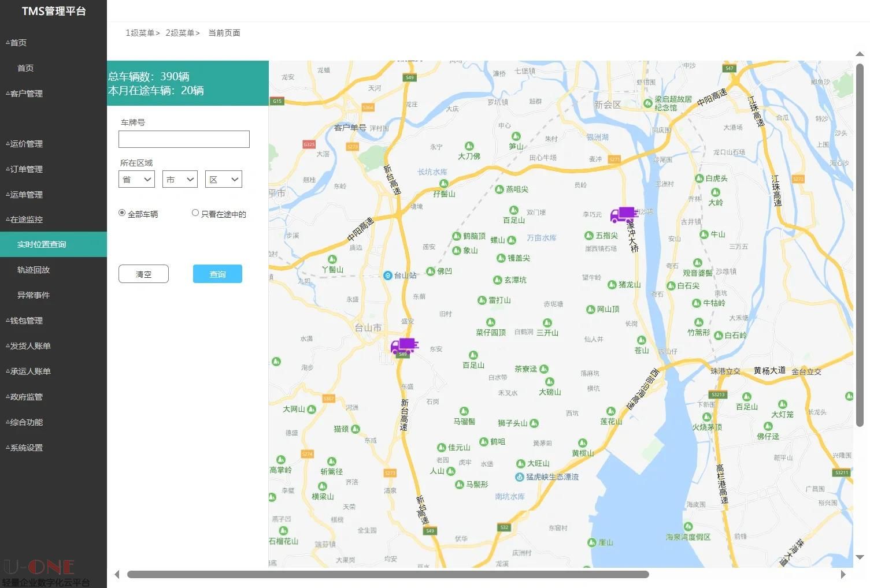This screenshot has height=588, width=870.
Task: Click the 台山站 station icon on the map
Action: coord(388,276)
